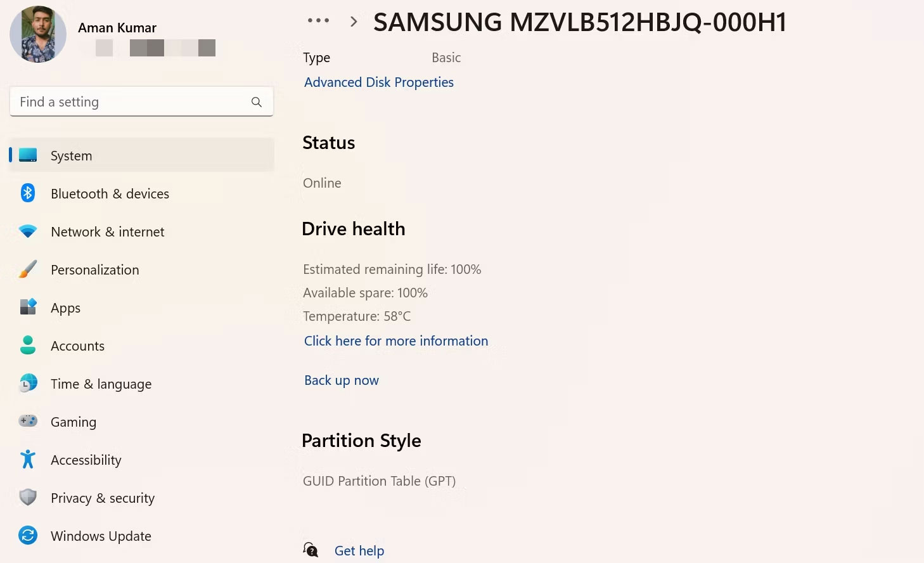Click the Windows Update sync icon
Viewport: 924px width, 563px height.
coord(28,535)
